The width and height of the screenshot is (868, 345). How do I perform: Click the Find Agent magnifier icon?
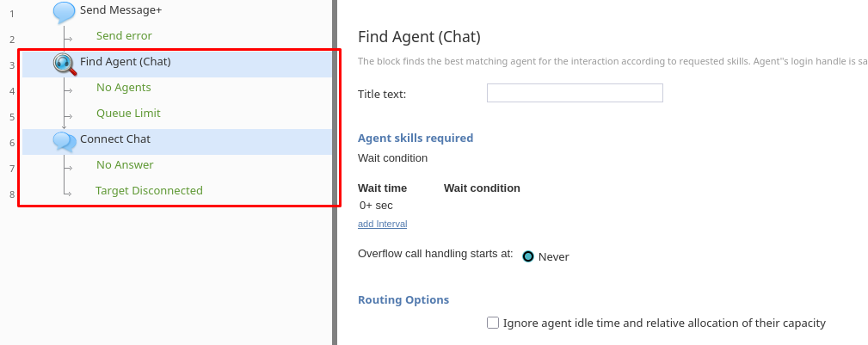tap(65, 64)
